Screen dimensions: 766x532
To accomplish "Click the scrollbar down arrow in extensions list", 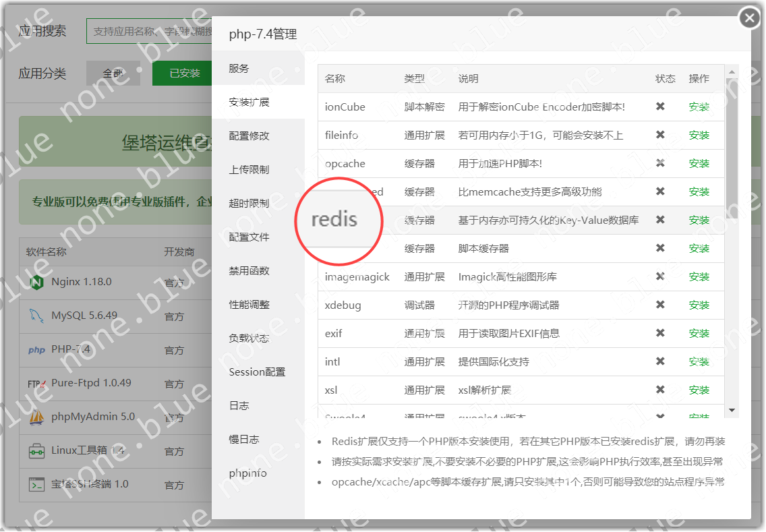I will tap(732, 410).
